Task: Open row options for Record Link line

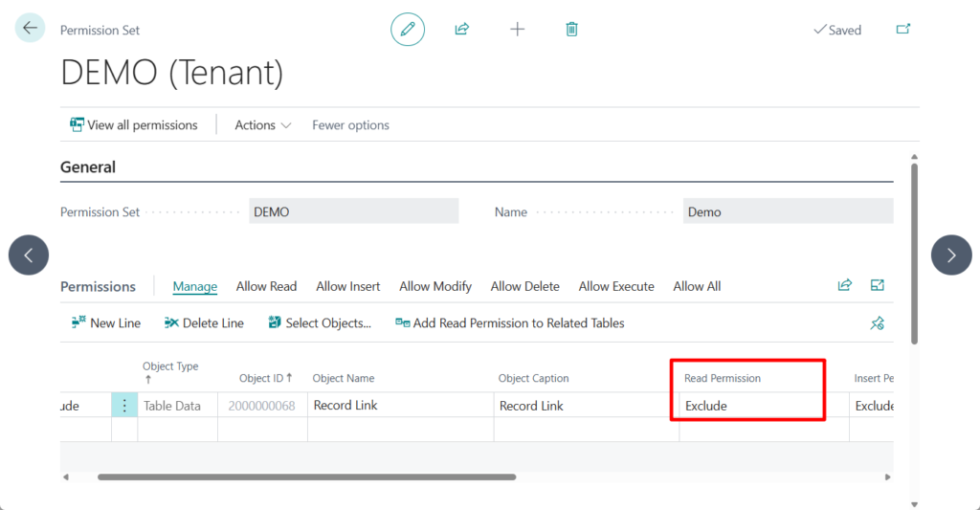Action: (x=124, y=406)
